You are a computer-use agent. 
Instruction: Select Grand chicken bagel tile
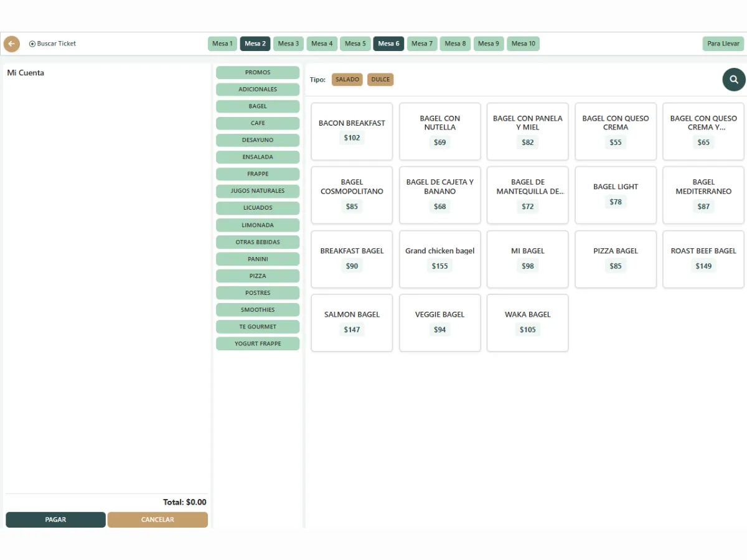pyautogui.click(x=439, y=259)
